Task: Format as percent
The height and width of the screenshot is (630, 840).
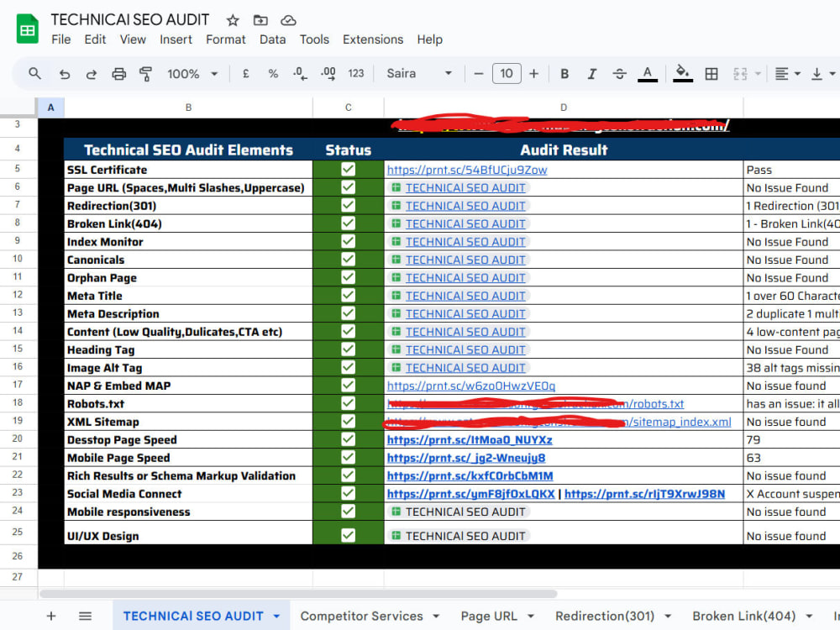Action: (x=273, y=74)
